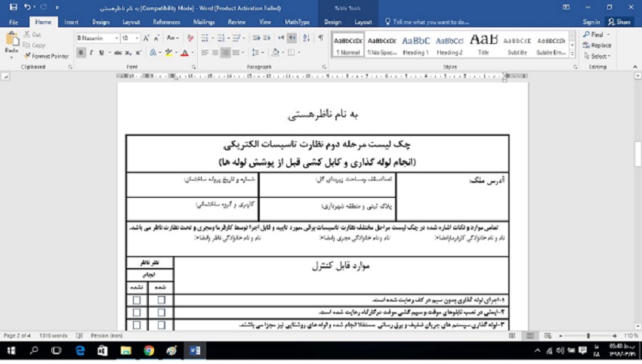
Task: Open Windows Start menu
Action: (11, 350)
